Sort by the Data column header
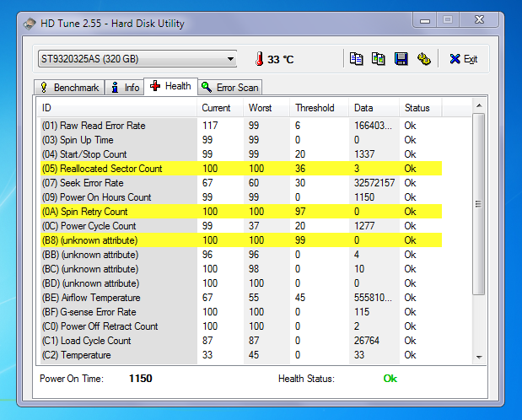This screenshot has width=522, height=420. pyautogui.click(x=374, y=108)
